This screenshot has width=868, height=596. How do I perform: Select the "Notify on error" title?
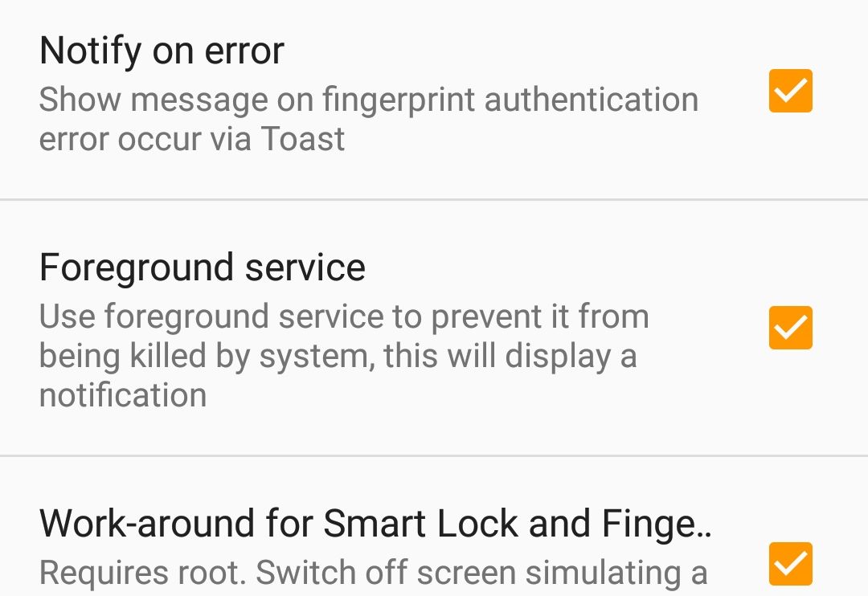point(162,51)
